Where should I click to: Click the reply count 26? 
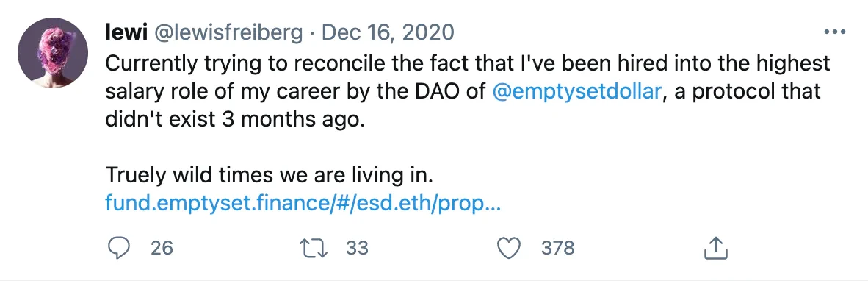162,248
